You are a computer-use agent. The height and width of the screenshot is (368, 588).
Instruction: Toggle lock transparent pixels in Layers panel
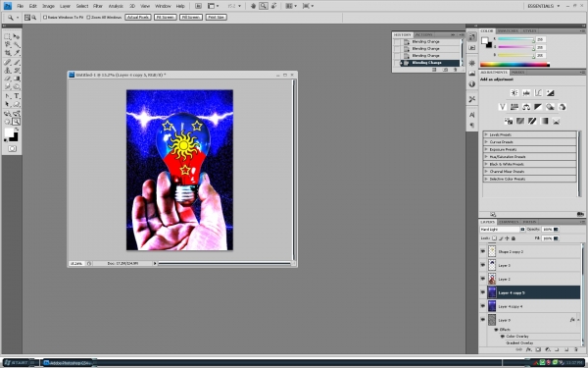494,238
